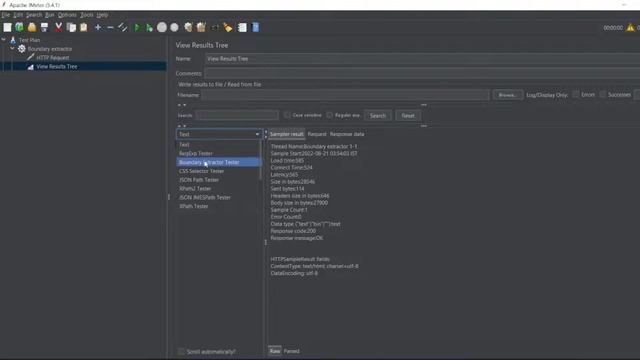Switch to the Request tab

[x=317, y=134]
